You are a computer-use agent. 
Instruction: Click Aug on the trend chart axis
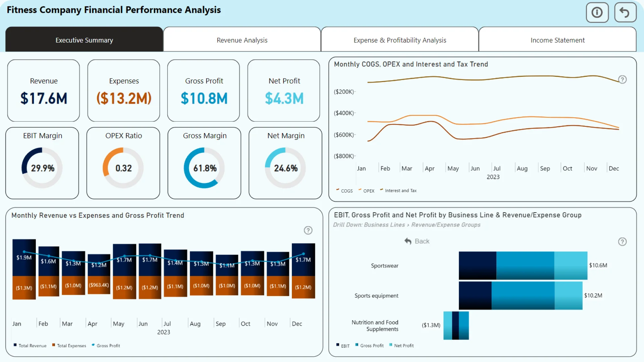pos(522,169)
